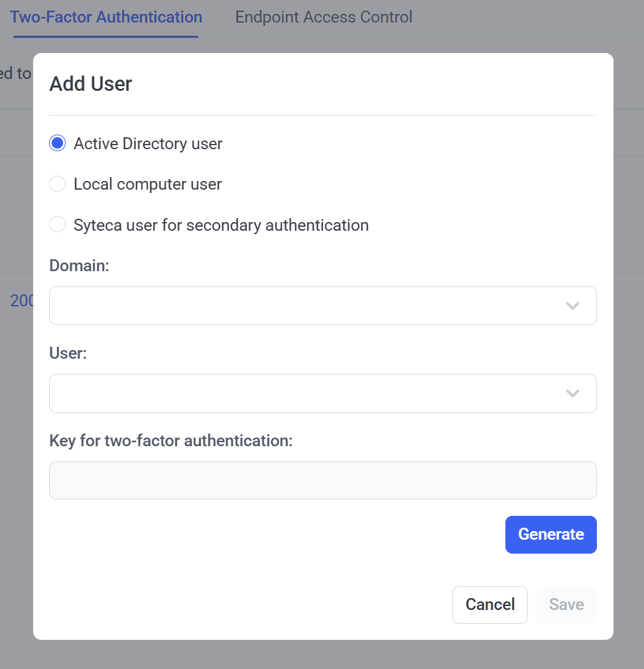Click the 'User:' field label
Viewport: 644px width, 669px height.
68,353
